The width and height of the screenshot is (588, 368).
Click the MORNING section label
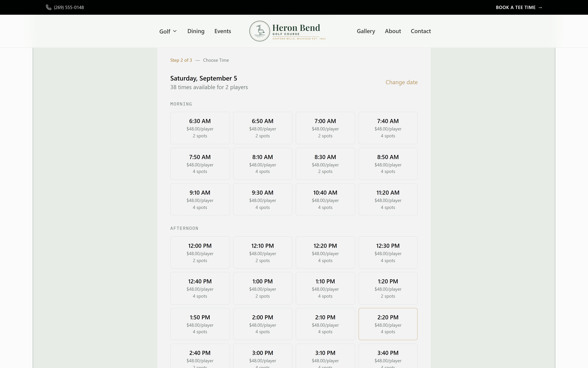pos(181,104)
